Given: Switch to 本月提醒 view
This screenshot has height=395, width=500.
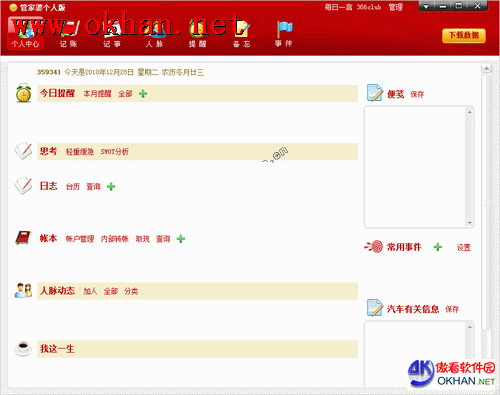Looking at the screenshot, I should click(97, 94).
